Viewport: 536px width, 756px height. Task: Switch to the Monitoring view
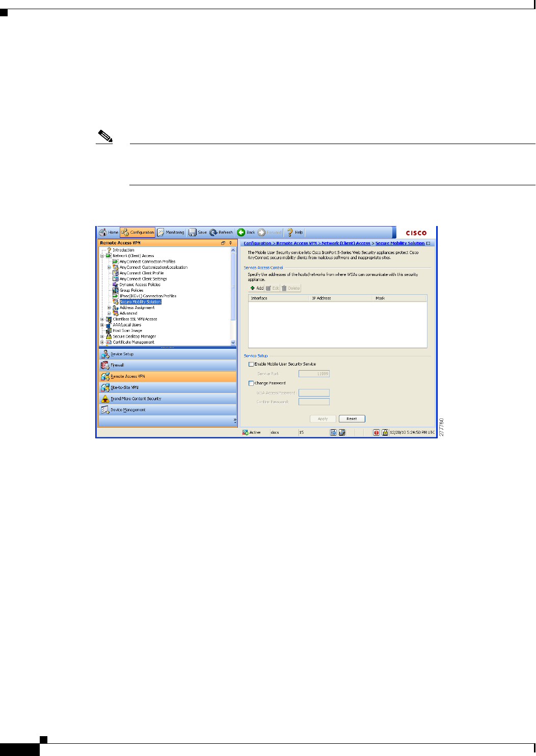point(171,232)
